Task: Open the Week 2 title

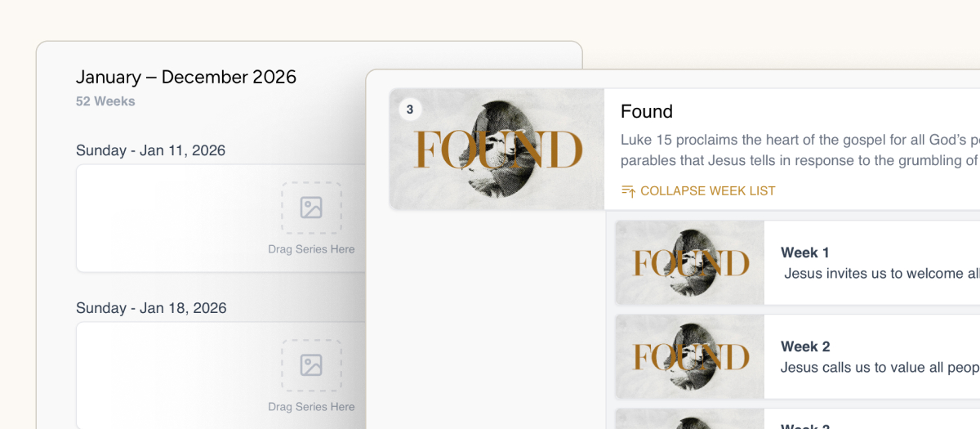Action: (804, 346)
